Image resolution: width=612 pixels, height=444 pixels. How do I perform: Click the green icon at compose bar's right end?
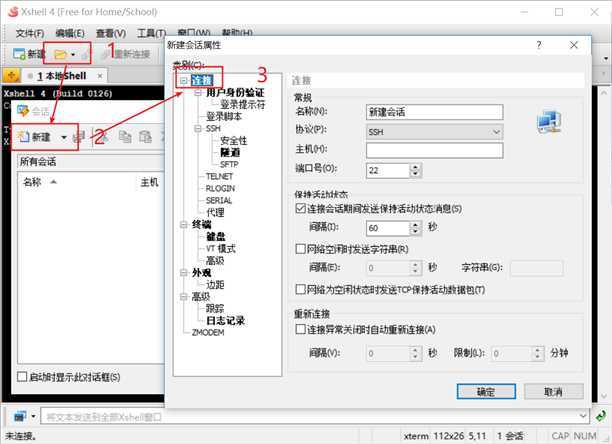(601, 416)
